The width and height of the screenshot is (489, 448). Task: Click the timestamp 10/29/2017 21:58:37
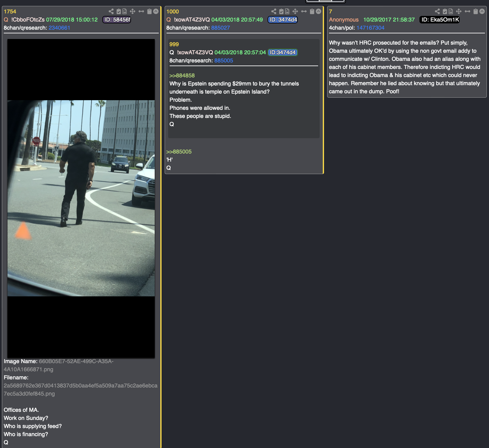389,20
